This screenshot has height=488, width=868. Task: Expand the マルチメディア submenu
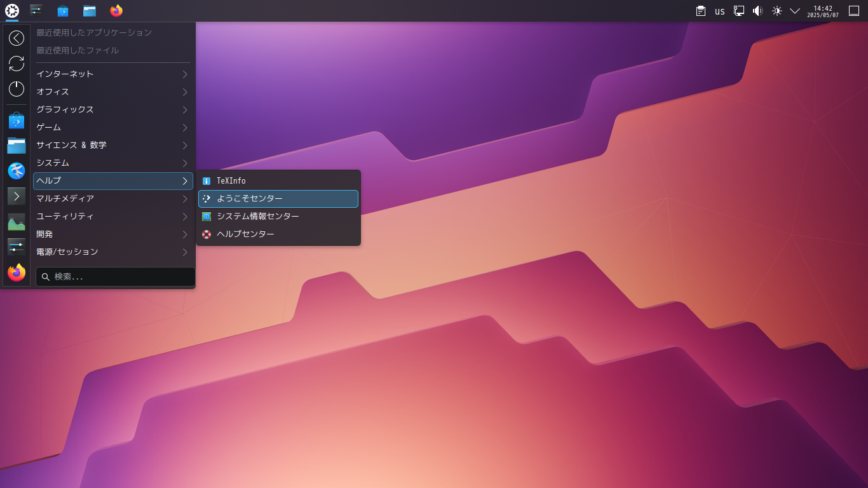(112, 198)
